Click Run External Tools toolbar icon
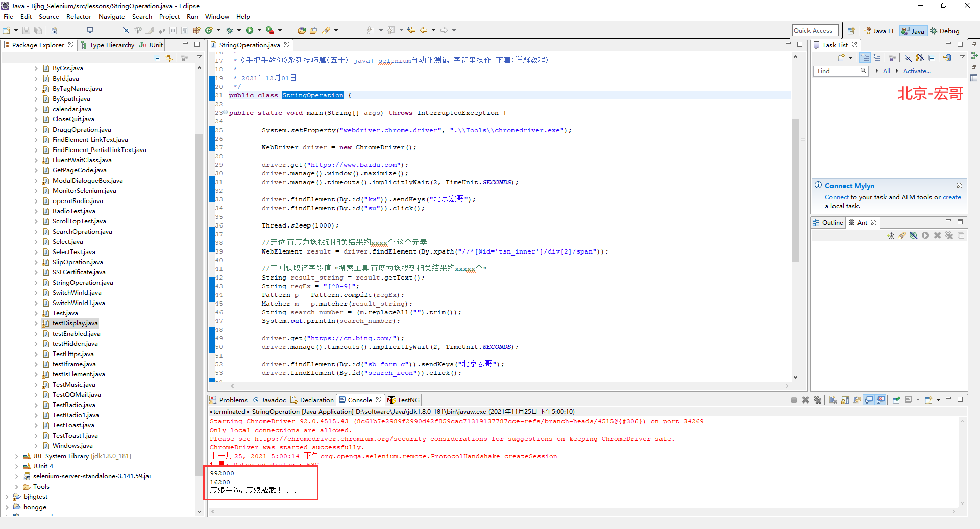Image resolution: width=980 pixels, height=529 pixels. click(x=270, y=30)
